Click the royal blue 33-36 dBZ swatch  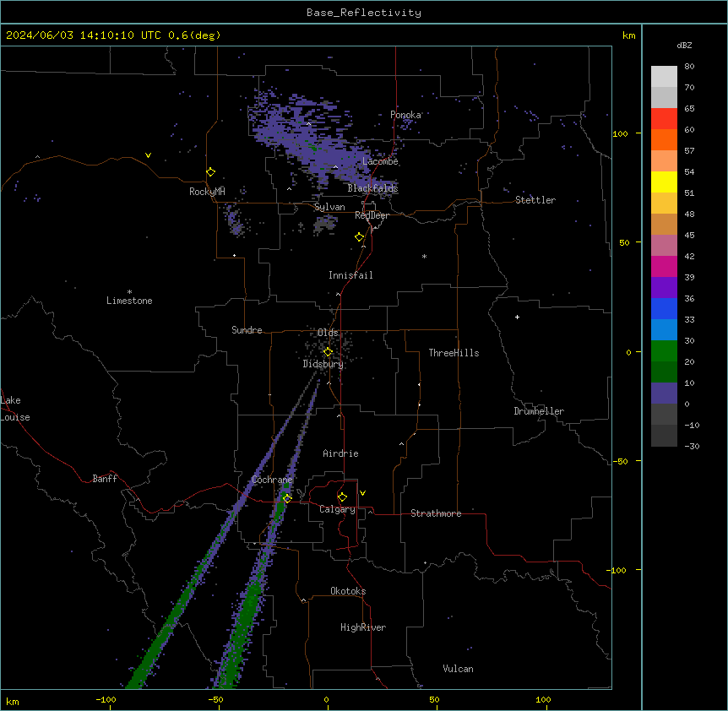pyautogui.click(x=664, y=309)
